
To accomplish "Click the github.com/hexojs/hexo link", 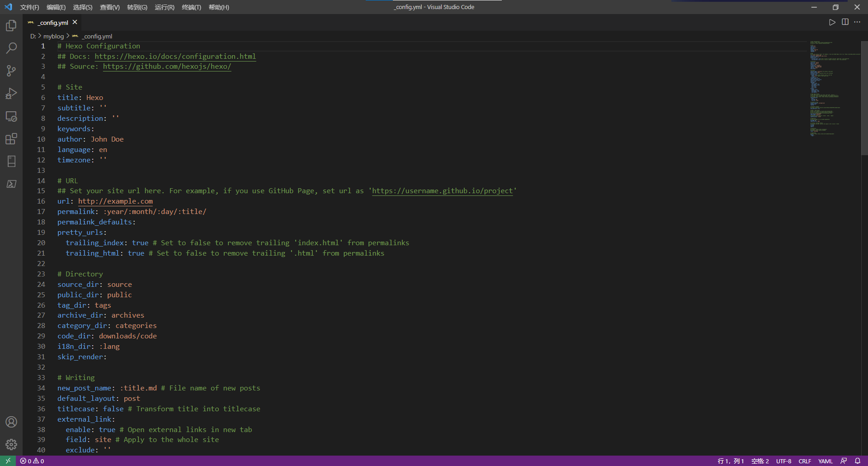I will click(x=167, y=67).
